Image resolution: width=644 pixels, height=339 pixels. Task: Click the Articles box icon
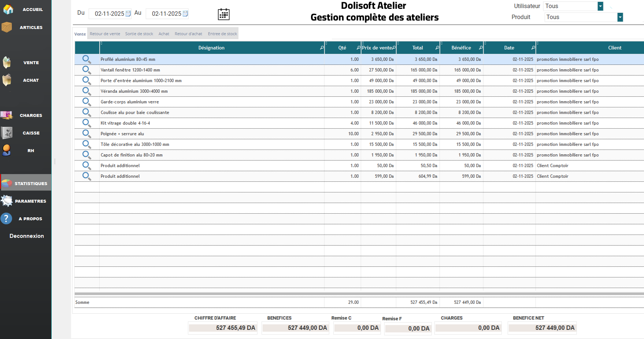click(7, 27)
